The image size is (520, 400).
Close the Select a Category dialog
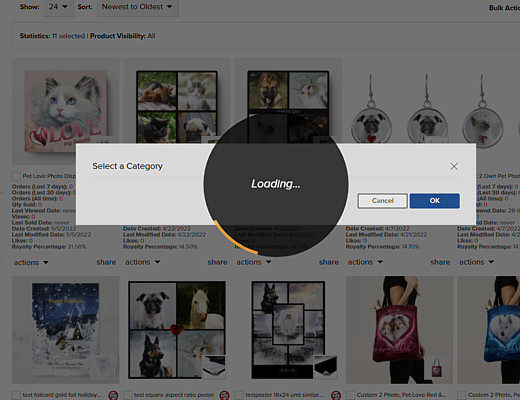[454, 166]
